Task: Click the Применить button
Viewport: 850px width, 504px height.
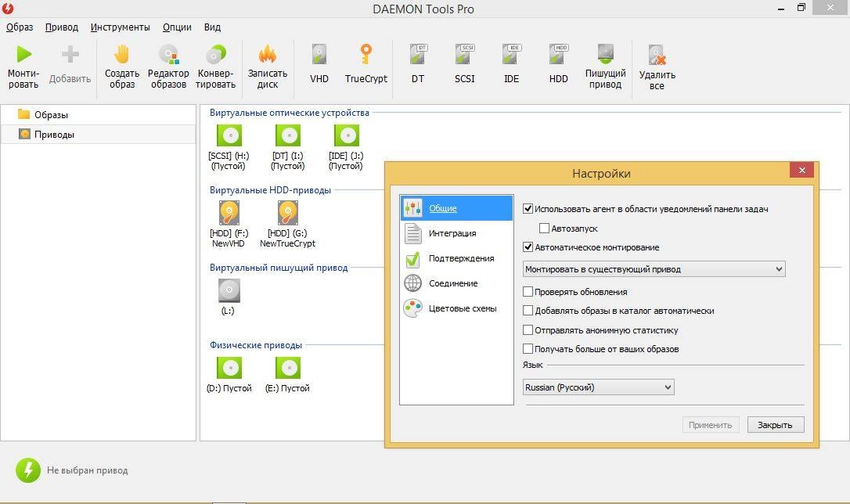Action: pyautogui.click(x=710, y=425)
